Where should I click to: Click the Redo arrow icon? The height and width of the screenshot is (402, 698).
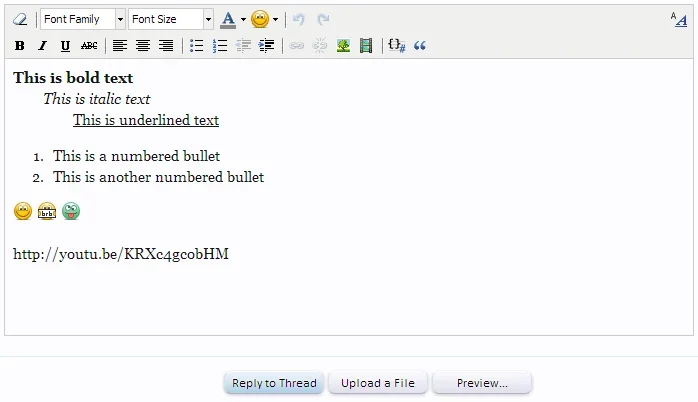323,19
